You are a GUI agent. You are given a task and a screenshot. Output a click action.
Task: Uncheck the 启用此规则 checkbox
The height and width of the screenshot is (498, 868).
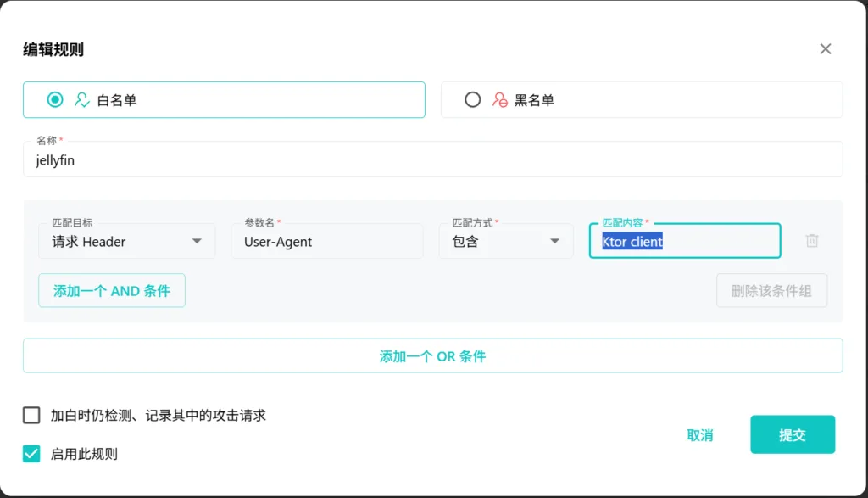(x=31, y=454)
